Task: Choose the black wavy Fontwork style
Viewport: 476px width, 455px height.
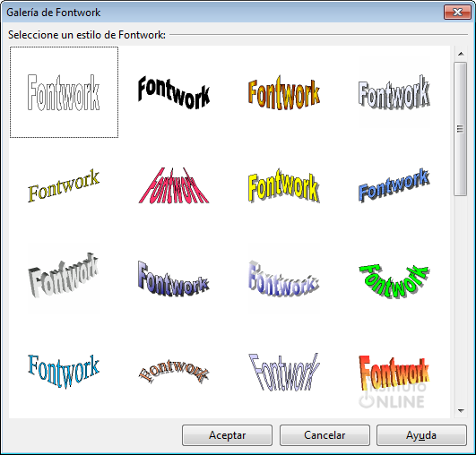Action: click(174, 92)
